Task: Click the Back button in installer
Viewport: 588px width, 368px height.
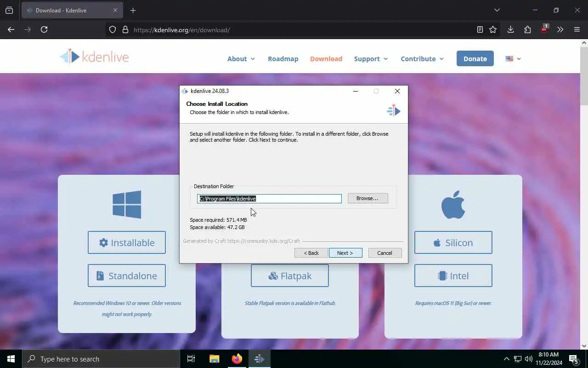Action: pyautogui.click(x=311, y=253)
